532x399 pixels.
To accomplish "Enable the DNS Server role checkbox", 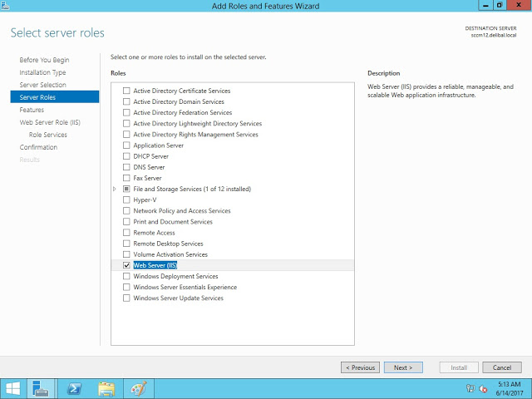I will (126, 167).
